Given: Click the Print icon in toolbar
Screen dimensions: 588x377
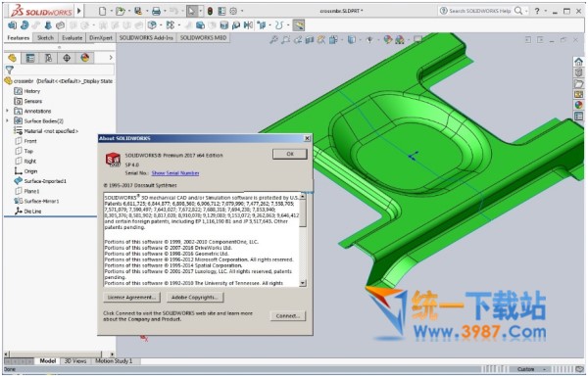Looking at the screenshot, I should click(x=157, y=11).
